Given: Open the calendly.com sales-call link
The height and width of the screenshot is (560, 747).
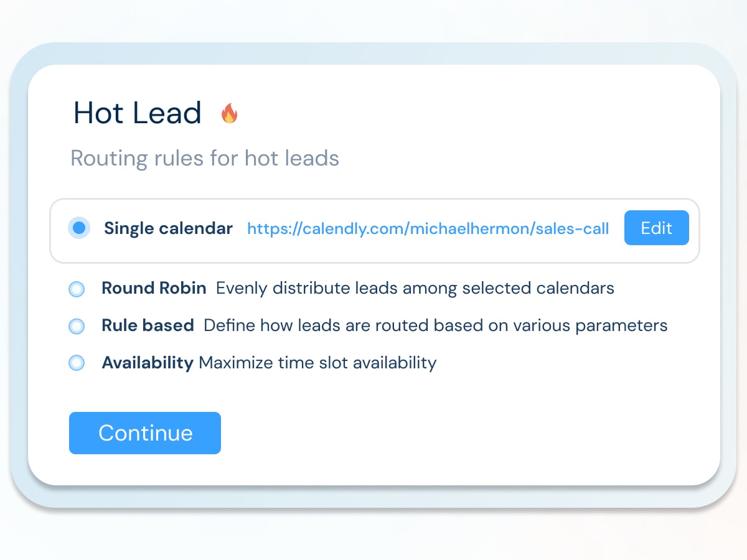Looking at the screenshot, I should pyautogui.click(x=428, y=228).
